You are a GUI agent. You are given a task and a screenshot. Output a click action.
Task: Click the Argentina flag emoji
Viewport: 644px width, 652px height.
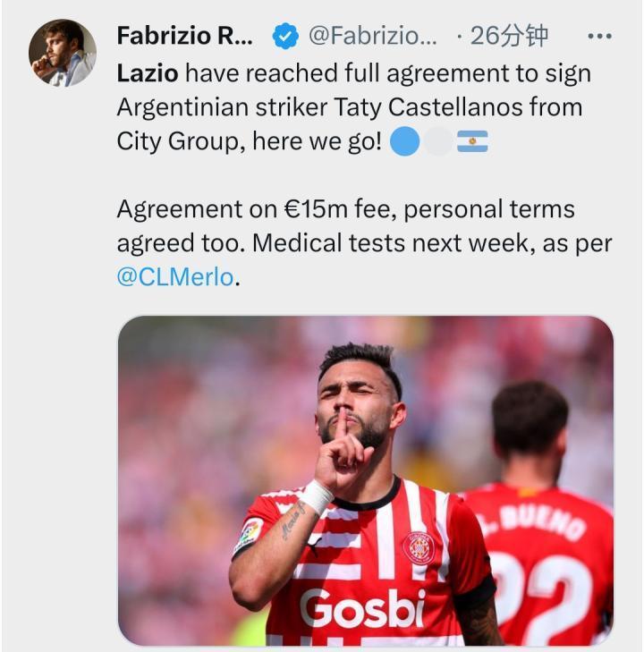(472, 141)
